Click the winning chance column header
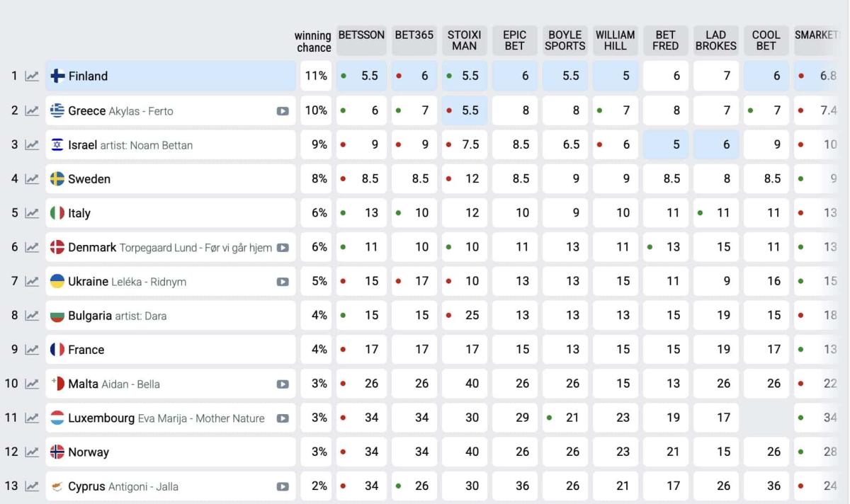The width and height of the screenshot is (850, 504). (x=313, y=41)
